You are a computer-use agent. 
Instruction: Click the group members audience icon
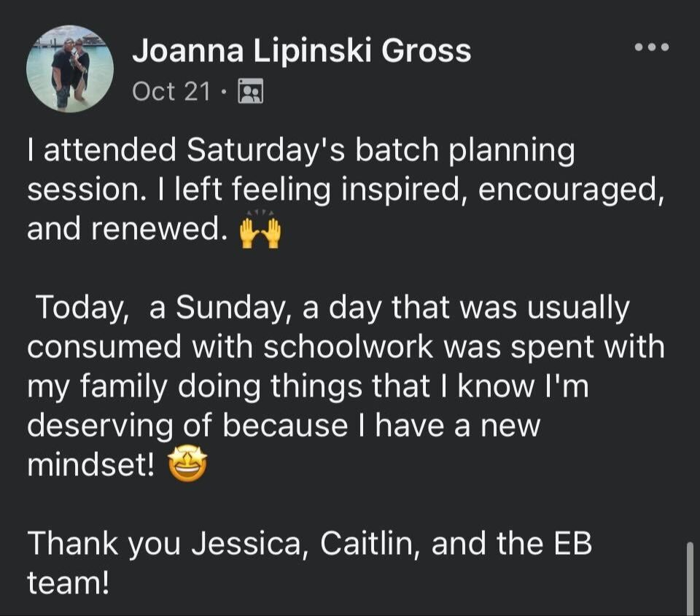251,92
